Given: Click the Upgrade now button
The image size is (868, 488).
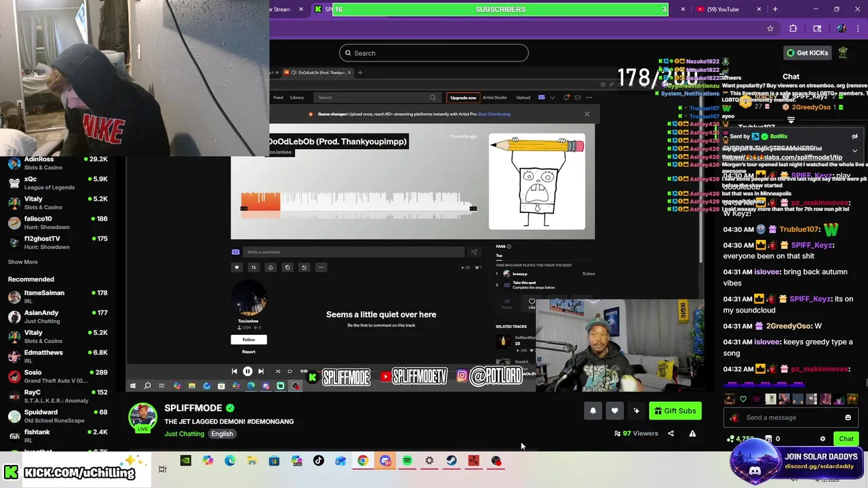Looking at the screenshot, I should [463, 98].
